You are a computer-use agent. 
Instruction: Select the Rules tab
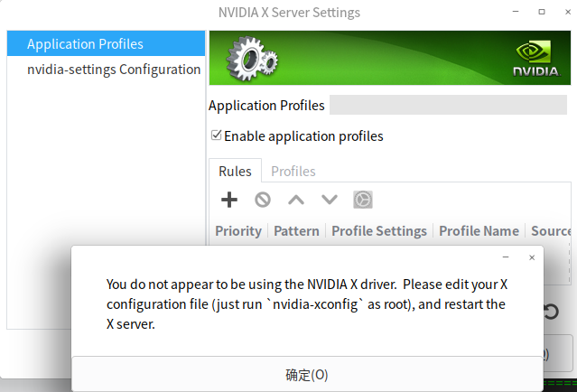pyautogui.click(x=235, y=171)
